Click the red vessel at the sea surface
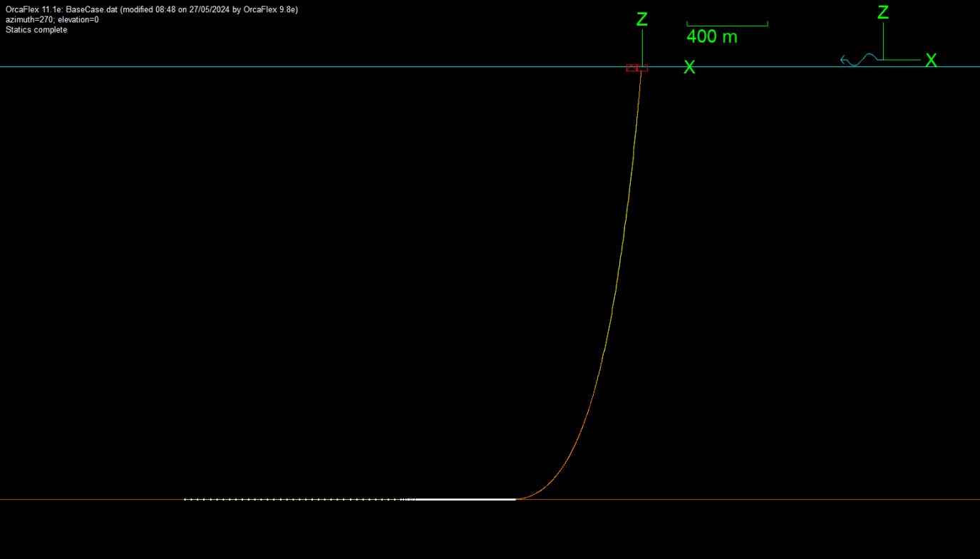This screenshot has width=980, height=559. click(x=637, y=68)
